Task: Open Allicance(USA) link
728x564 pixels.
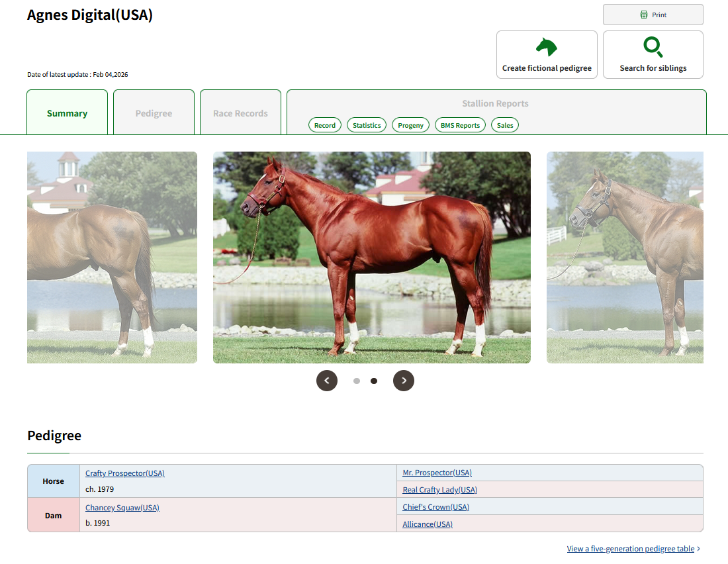Action: (427, 524)
